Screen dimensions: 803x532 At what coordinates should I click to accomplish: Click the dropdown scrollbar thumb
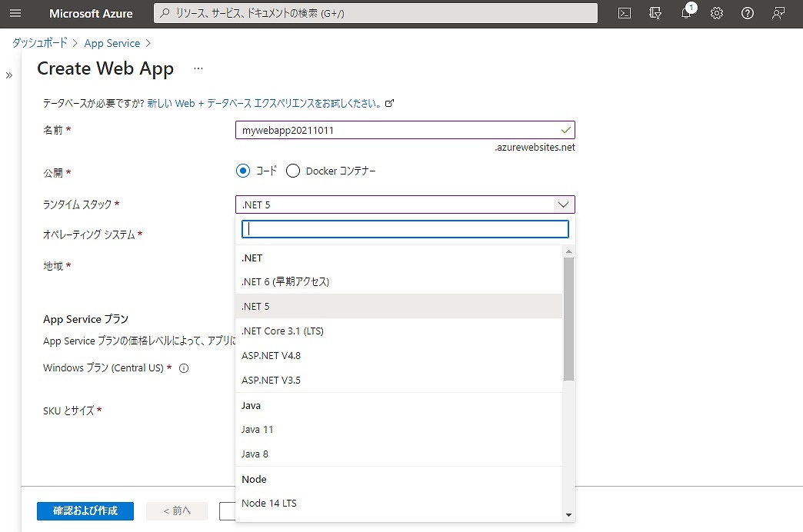pyautogui.click(x=568, y=319)
